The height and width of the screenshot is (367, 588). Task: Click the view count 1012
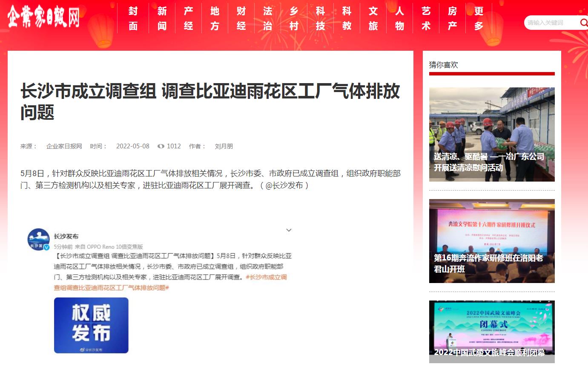point(174,146)
